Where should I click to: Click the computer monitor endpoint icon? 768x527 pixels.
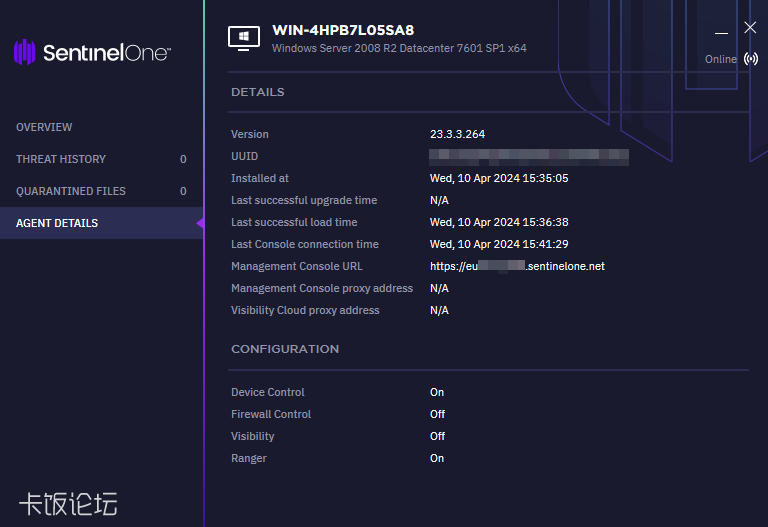(244, 38)
